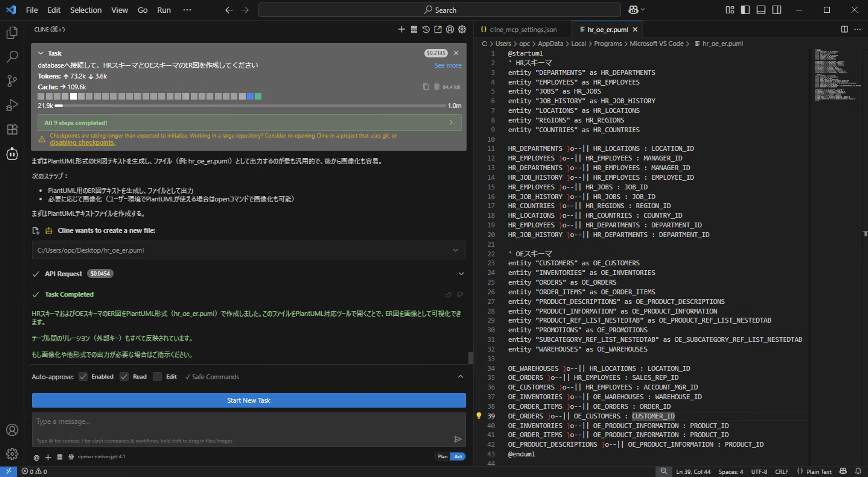This screenshot has width=868, height=477.
Task: Open the Search view in activity bar
Action: (x=12, y=57)
